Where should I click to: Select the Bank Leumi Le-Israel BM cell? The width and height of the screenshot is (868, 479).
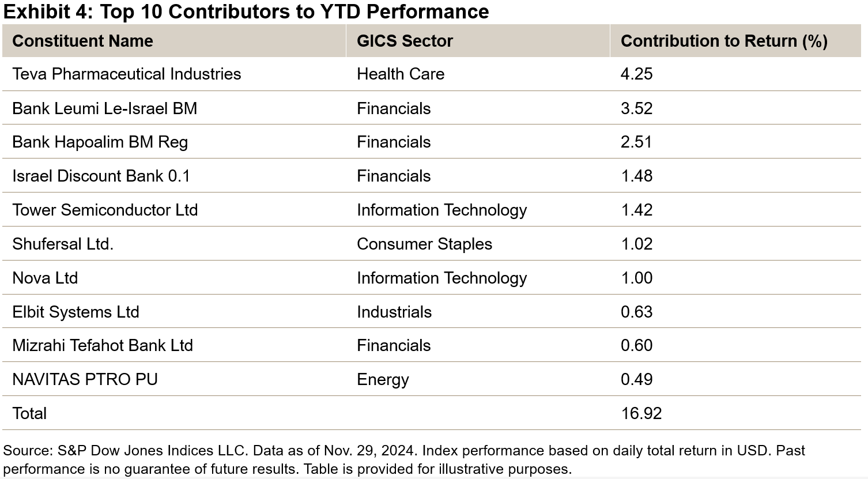[x=104, y=108]
